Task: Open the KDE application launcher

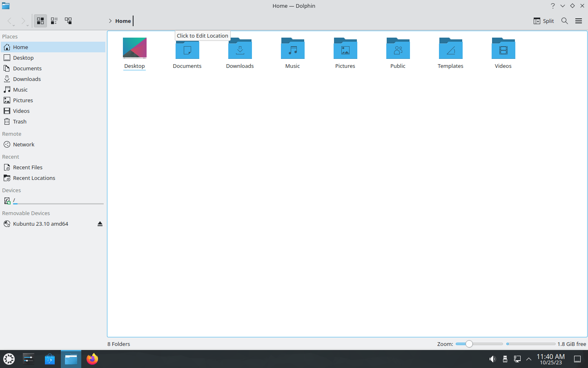Action: tap(9, 359)
